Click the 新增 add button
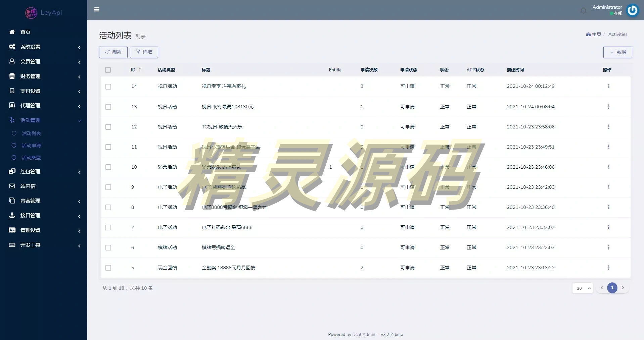Image resolution: width=644 pixels, height=340 pixels. [618, 52]
